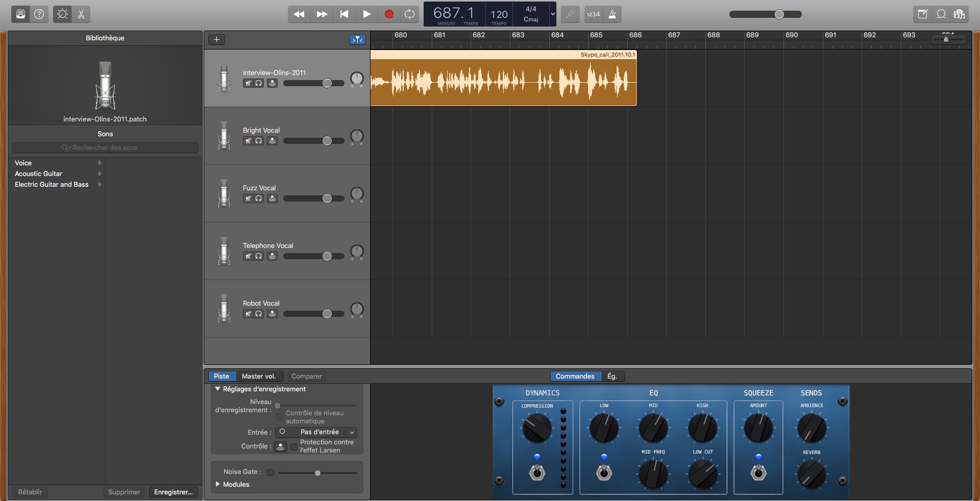Click the Enregistrer... button
This screenshot has height=501, width=980.
tap(173, 492)
